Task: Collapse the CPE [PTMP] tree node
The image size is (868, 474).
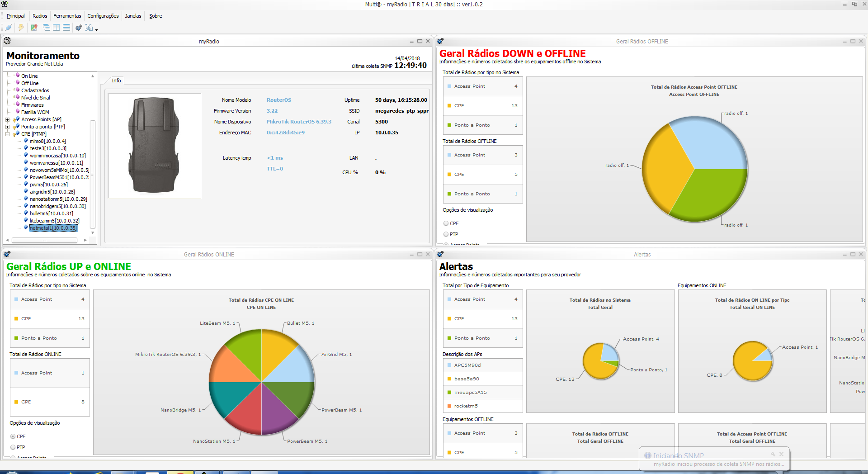Action: tap(8, 134)
